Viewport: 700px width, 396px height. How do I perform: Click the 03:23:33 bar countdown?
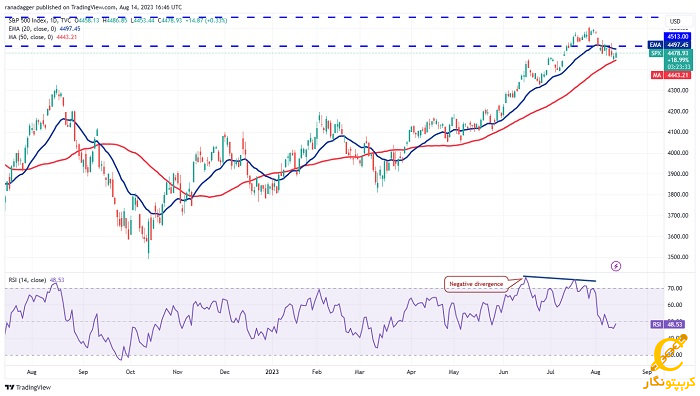pos(678,67)
